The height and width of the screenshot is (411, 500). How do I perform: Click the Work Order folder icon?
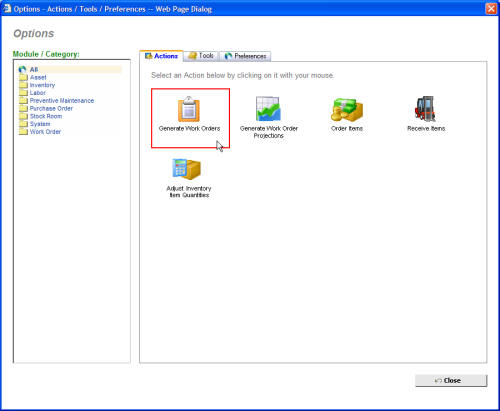(23, 132)
